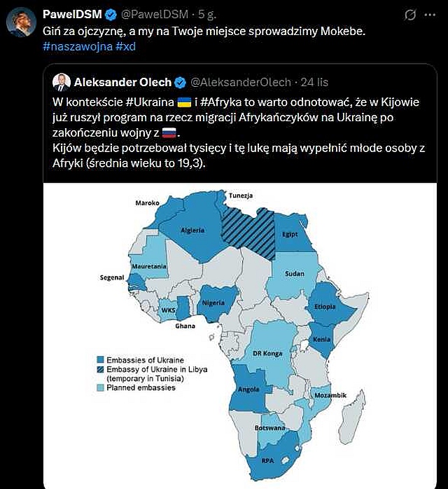Open the PawelDSM display name link
The height and width of the screenshot is (489, 448).
click(73, 15)
